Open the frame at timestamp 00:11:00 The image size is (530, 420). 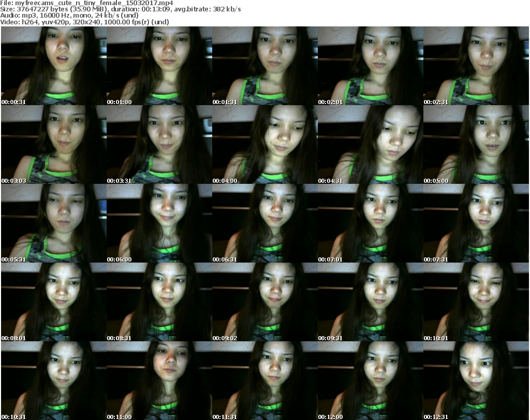point(159,381)
